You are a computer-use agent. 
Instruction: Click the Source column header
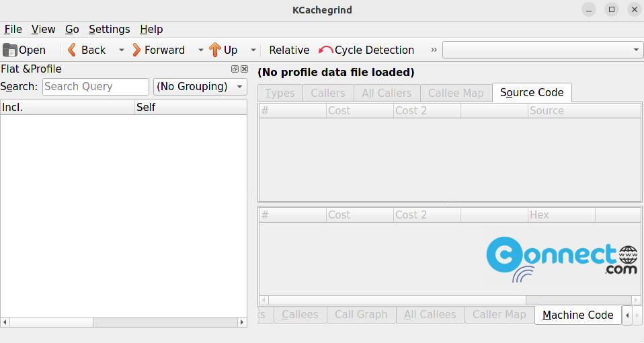[x=584, y=110]
